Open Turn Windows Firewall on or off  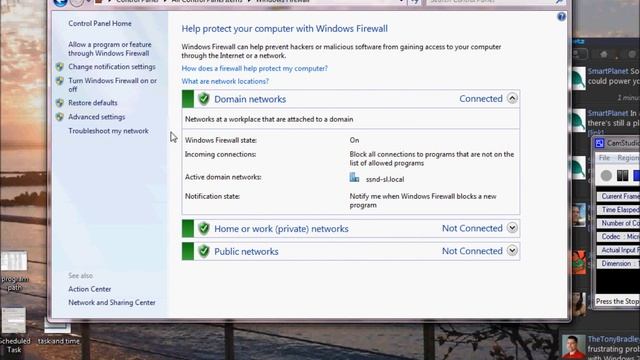point(112,85)
